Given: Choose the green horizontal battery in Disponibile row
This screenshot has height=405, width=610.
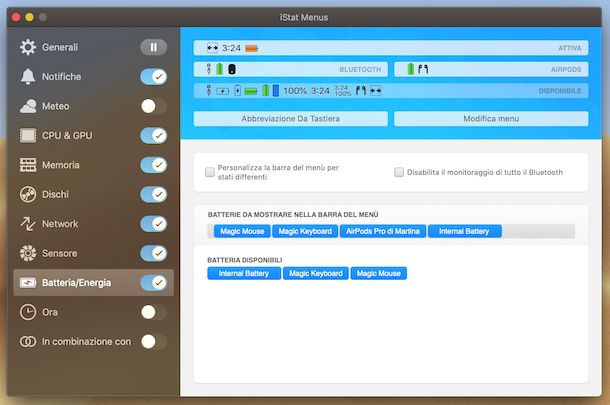Looking at the screenshot, I should (x=251, y=91).
